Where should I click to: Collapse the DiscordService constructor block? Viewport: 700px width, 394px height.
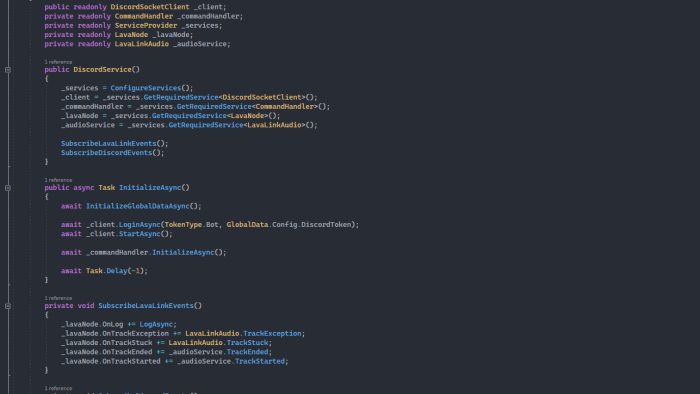tap(8, 70)
